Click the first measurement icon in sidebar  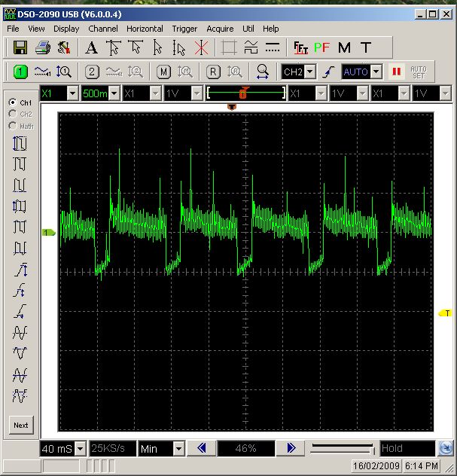click(20, 143)
